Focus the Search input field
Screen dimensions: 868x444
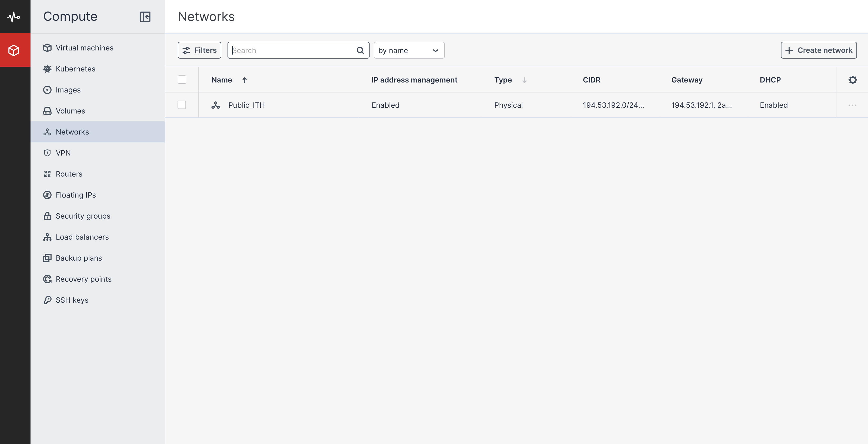click(x=291, y=50)
